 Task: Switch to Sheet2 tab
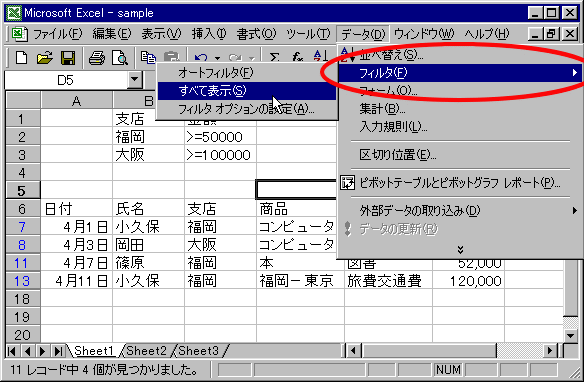(x=146, y=351)
